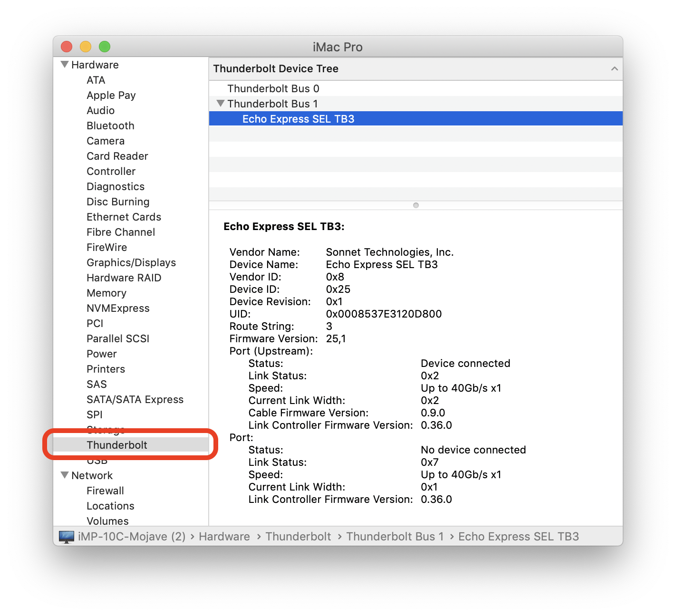Click the Device ID value 0x25
This screenshot has width=676, height=616.
click(338, 289)
